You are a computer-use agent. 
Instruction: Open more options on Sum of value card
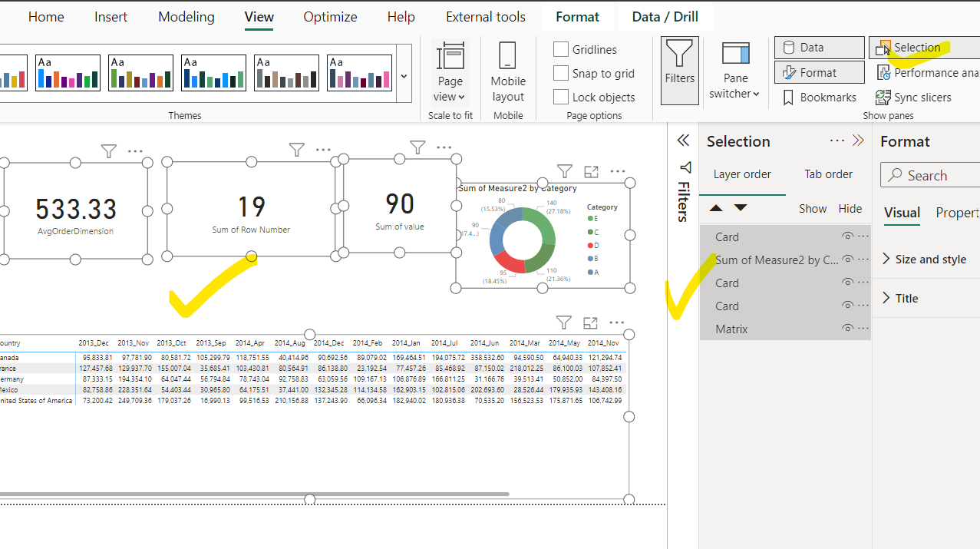point(444,147)
